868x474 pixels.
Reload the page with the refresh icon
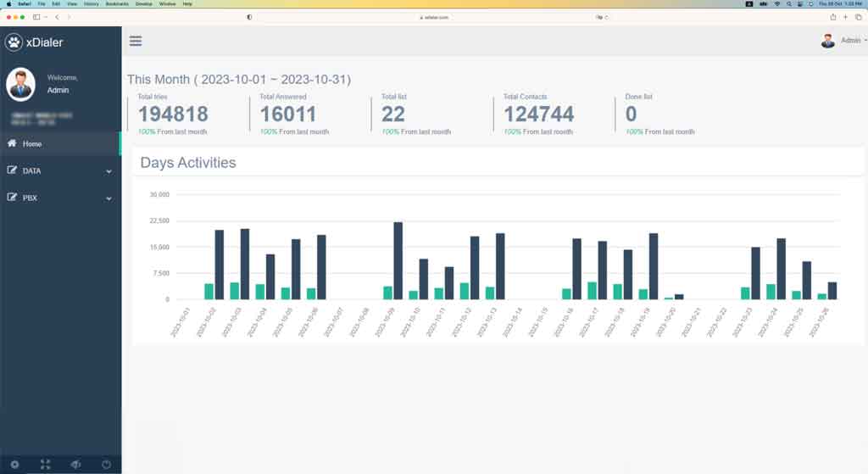[606, 17]
